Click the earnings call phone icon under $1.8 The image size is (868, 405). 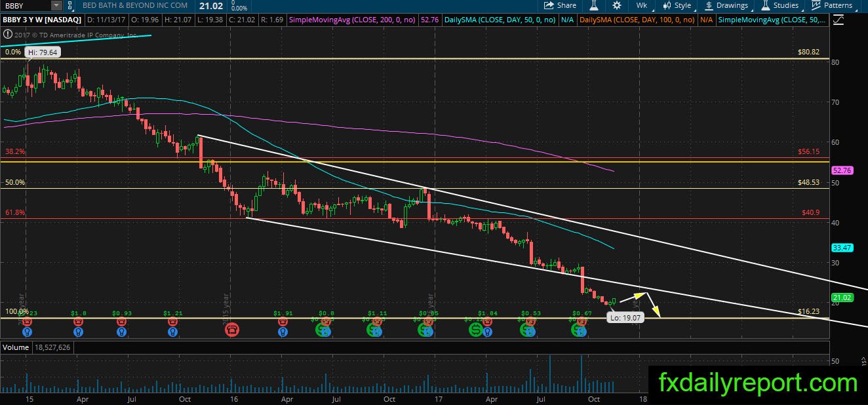tap(78, 322)
